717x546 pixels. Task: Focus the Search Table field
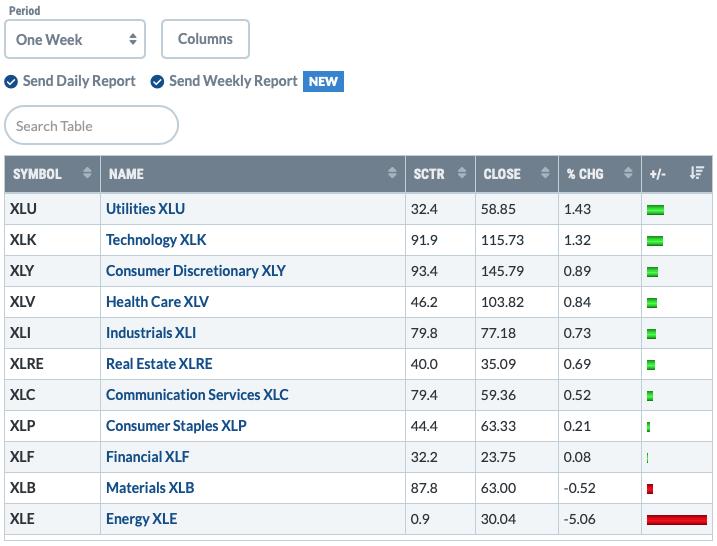coord(91,125)
